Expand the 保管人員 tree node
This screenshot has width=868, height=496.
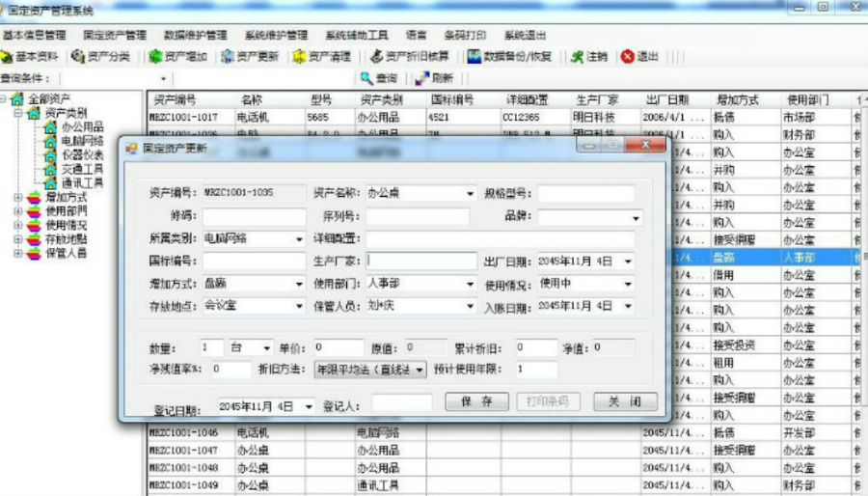point(18,253)
